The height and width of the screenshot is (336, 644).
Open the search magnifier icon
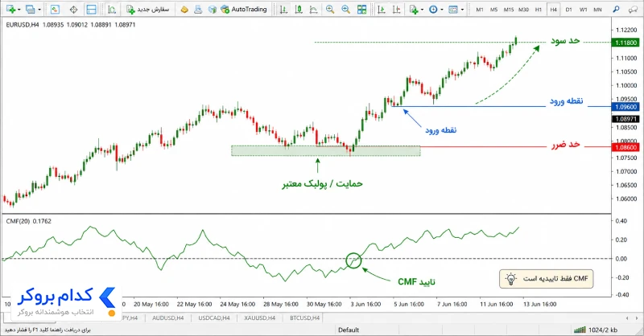tap(616, 9)
